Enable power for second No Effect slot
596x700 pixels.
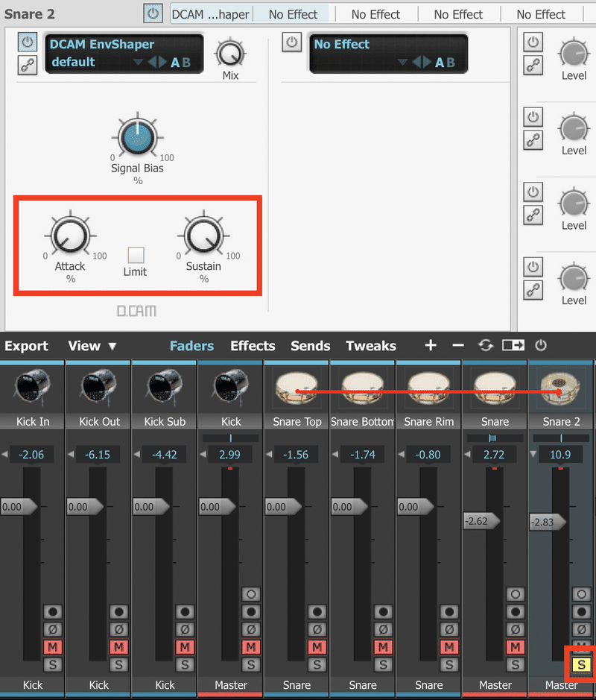click(x=292, y=42)
